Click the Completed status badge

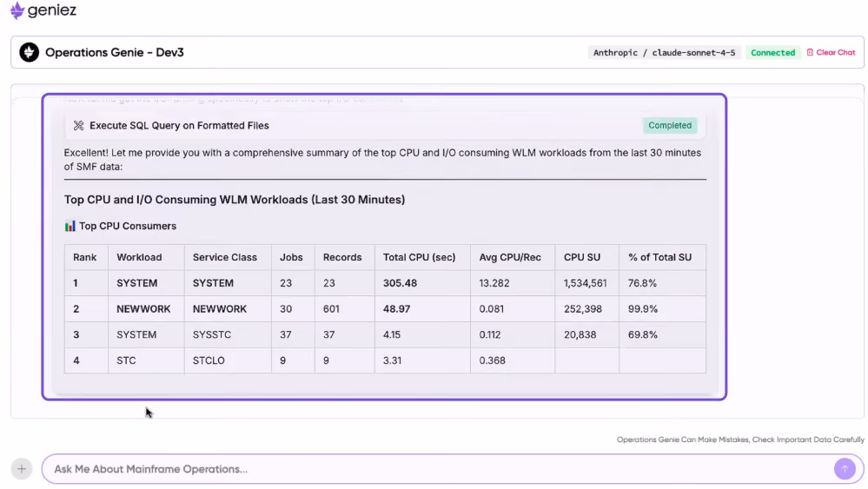(670, 126)
